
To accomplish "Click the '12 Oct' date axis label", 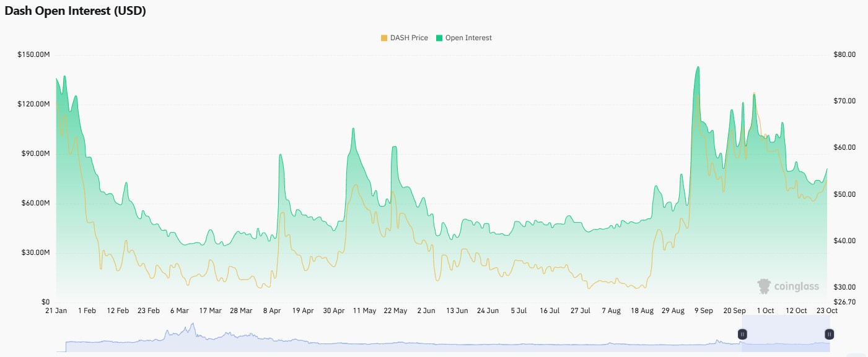I will click(796, 311).
